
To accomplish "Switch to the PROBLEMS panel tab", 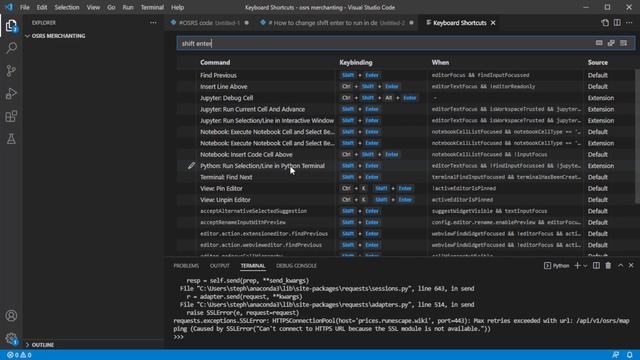I will pos(186,266).
